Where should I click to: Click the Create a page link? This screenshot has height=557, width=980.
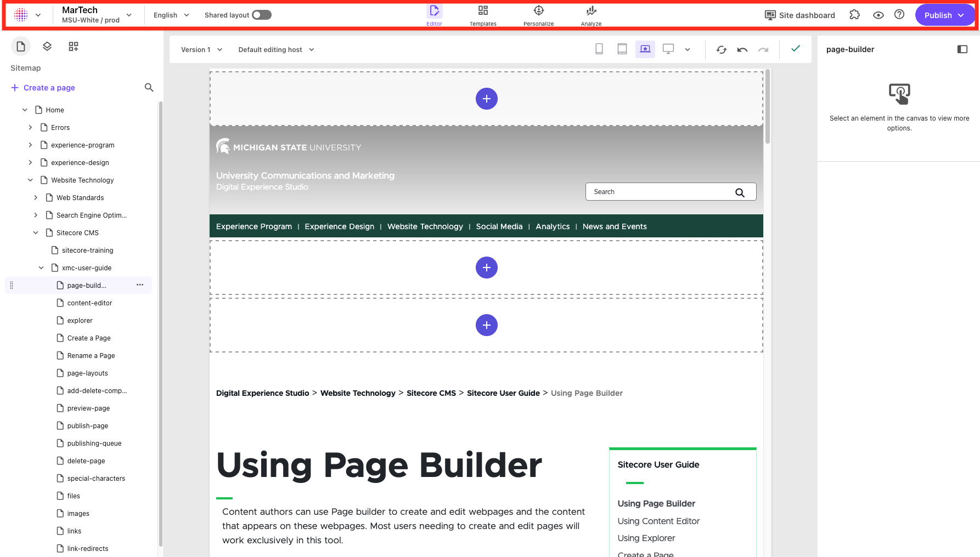43,88
